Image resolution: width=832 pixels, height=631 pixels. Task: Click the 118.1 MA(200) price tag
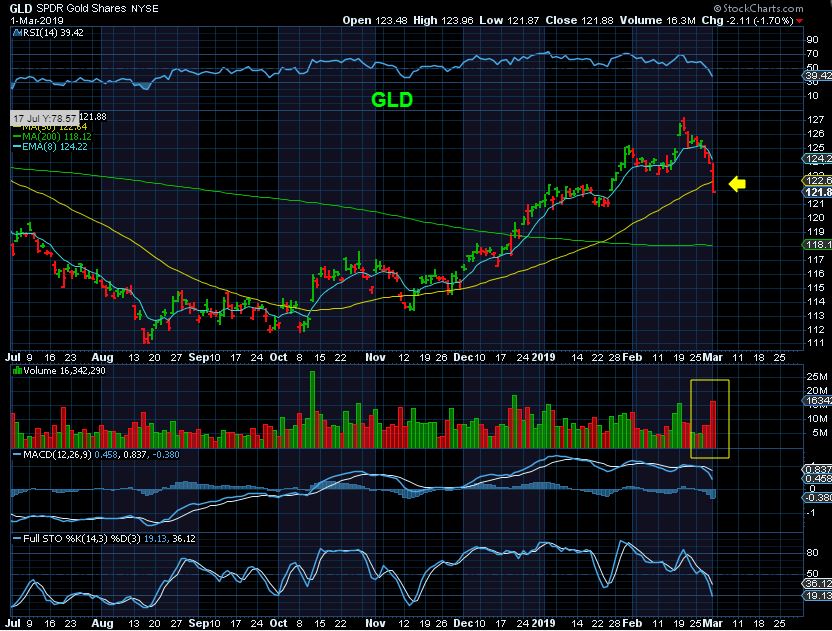tap(817, 245)
